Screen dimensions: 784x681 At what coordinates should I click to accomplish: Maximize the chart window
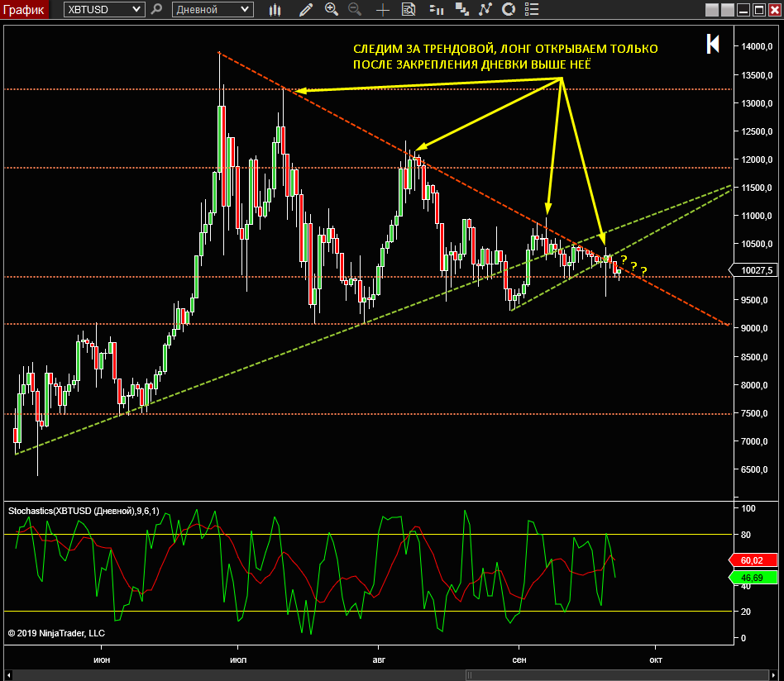point(759,10)
